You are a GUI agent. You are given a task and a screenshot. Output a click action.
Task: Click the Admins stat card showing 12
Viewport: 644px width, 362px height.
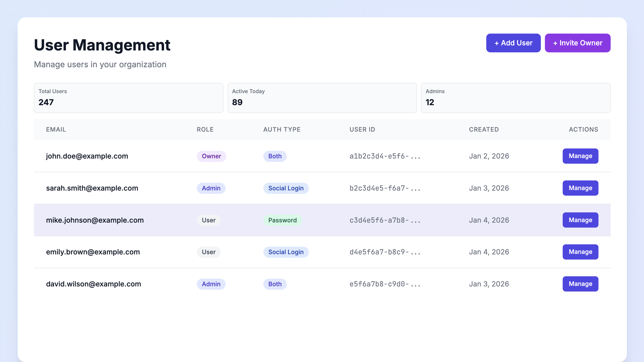[x=515, y=98]
